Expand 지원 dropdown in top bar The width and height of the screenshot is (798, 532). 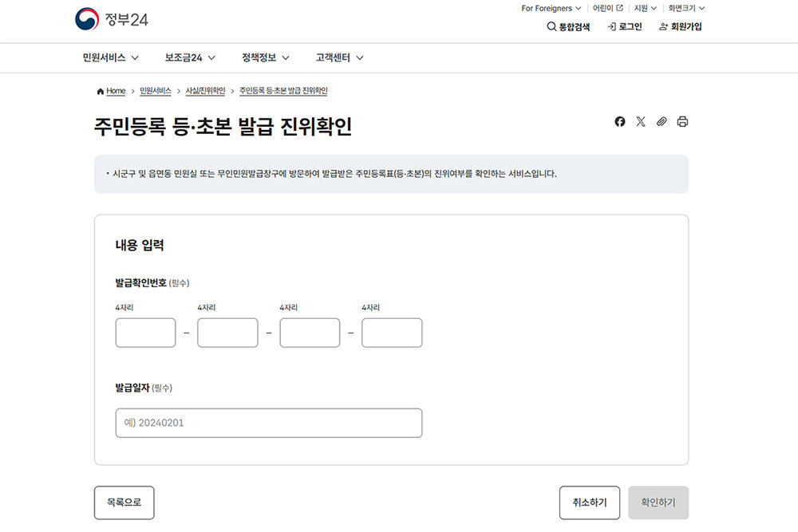pyautogui.click(x=645, y=8)
